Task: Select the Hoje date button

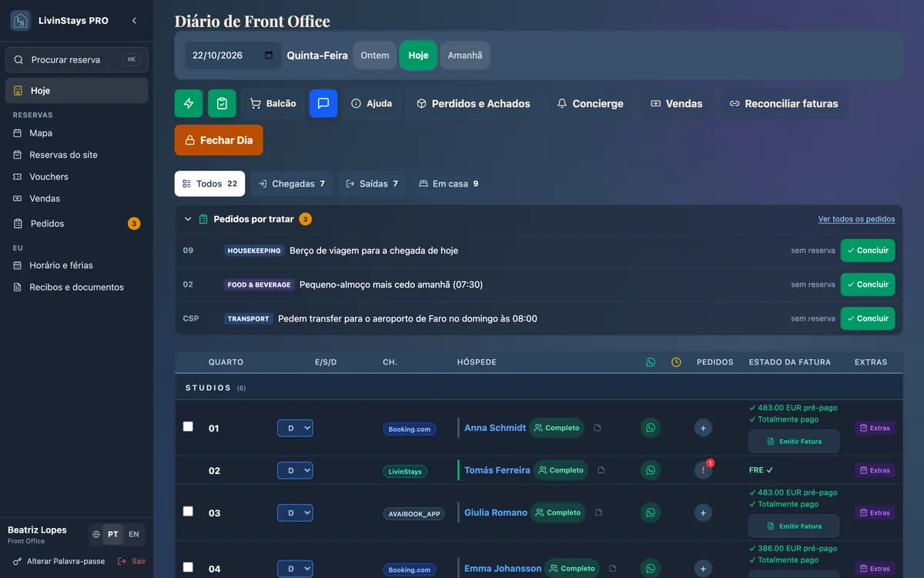Action: 418,55
